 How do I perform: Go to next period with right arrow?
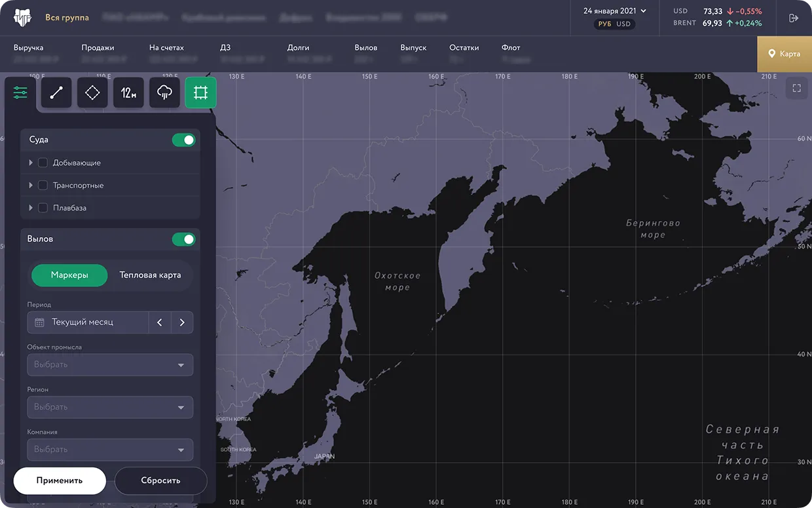pyautogui.click(x=182, y=322)
